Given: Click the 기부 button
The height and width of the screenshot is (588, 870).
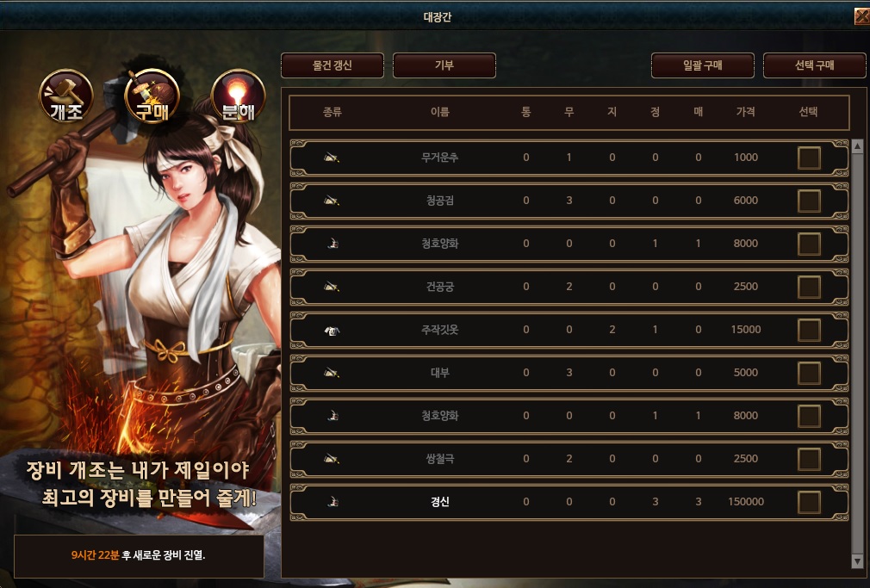Looking at the screenshot, I should coord(444,65).
